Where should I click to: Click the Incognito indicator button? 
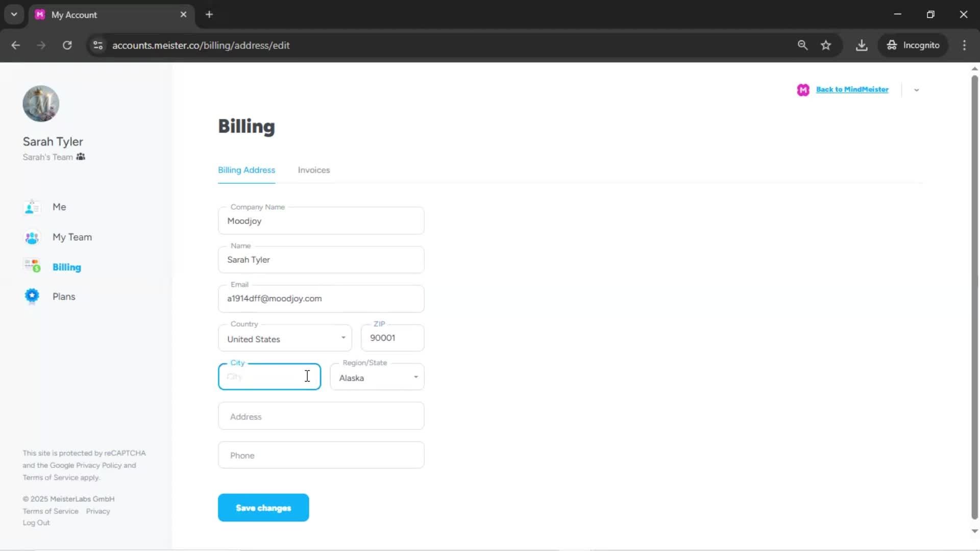(x=913, y=45)
